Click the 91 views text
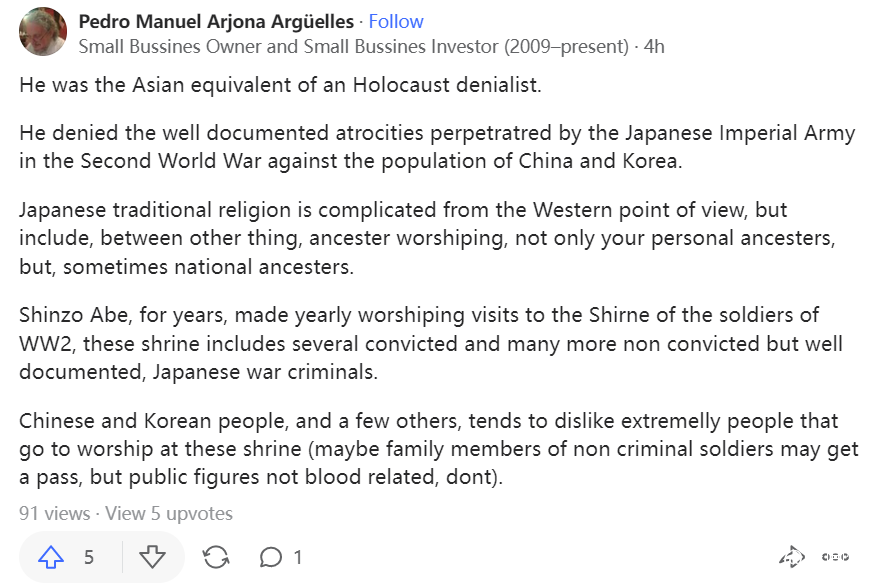Screen dimensions: 879x583 coord(55,514)
